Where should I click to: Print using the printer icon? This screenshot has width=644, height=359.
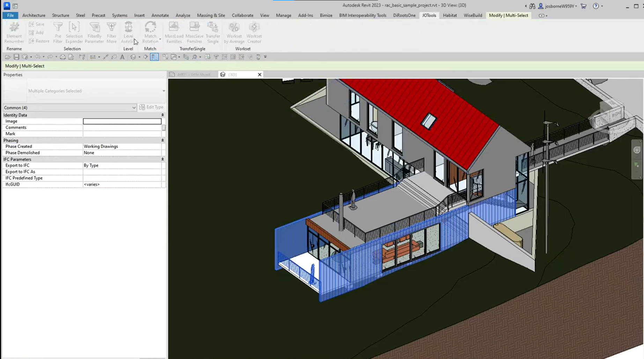click(62, 57)
